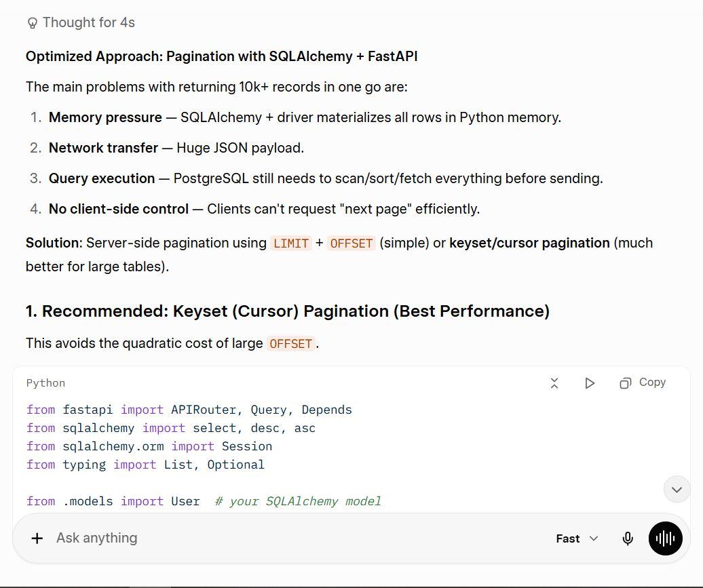Click heading 'Optimized Approach: Pagination with SQLAlchemy + FastAPI'
Image resolution: width=703 pixels, height=588 pixels.
tap(221, 56)
